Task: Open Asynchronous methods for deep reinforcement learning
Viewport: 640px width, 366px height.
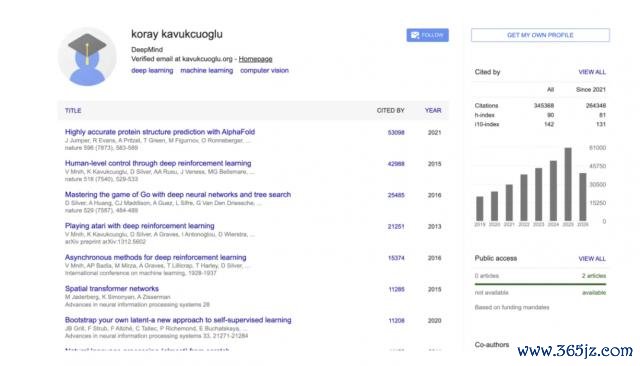Action: pyautogui.click(x=156, y=257)
